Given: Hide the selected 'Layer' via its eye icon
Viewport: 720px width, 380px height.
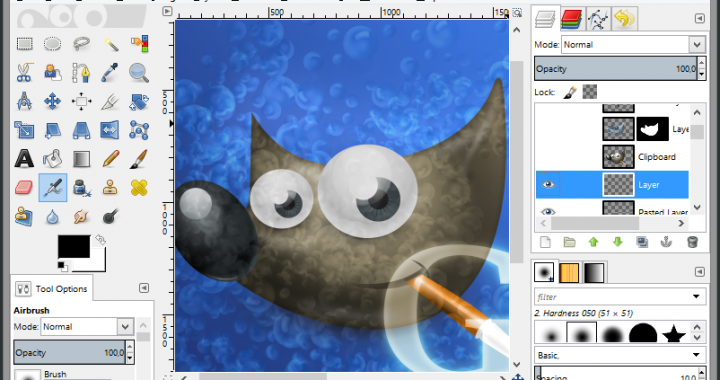Looking at the screenshot, I should tap(548, 185).
